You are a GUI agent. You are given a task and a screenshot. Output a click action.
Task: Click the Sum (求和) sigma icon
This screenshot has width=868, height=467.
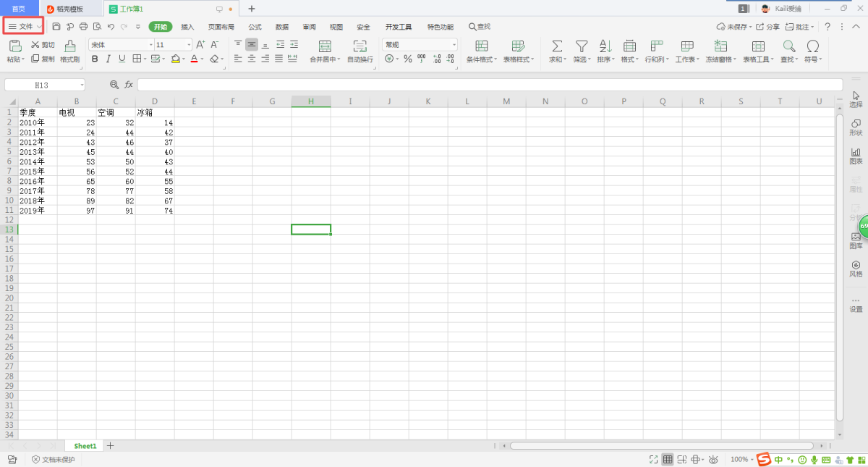pos(557,46)
